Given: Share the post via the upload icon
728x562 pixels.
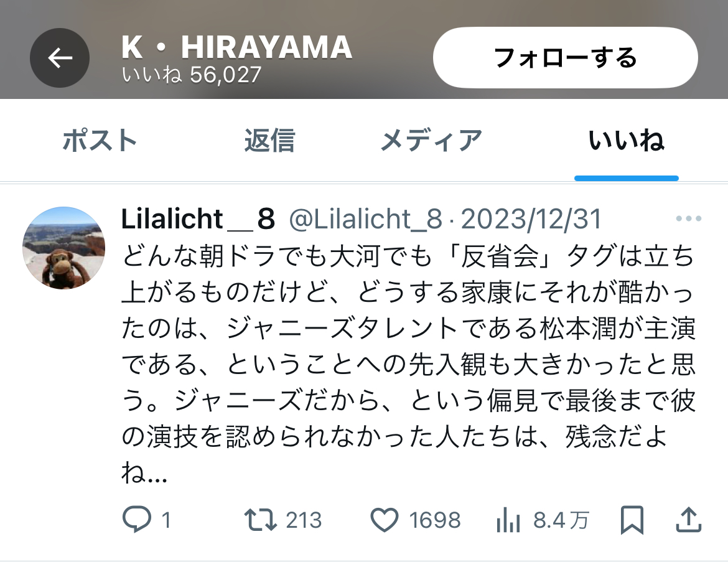Looking at the screenshot, I should (688, 519).
